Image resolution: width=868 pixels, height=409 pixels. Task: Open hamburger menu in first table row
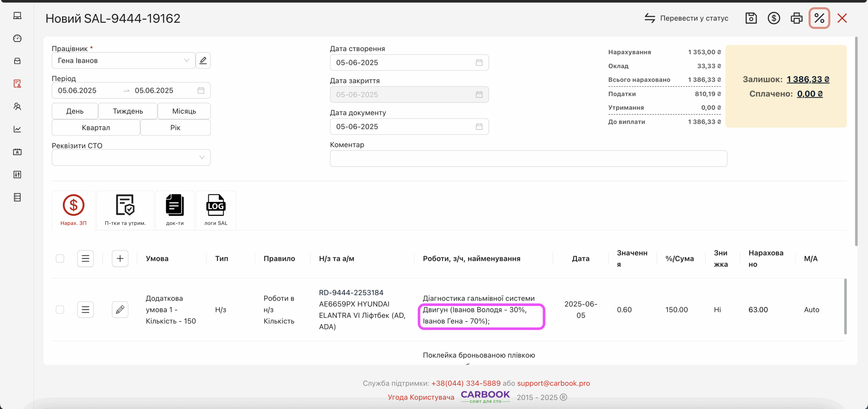(85, 310)
